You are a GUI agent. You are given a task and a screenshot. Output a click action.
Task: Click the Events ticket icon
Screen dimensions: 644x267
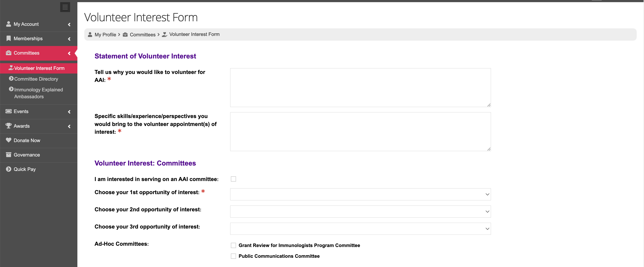pyautogui.click(x=9, y=111)
